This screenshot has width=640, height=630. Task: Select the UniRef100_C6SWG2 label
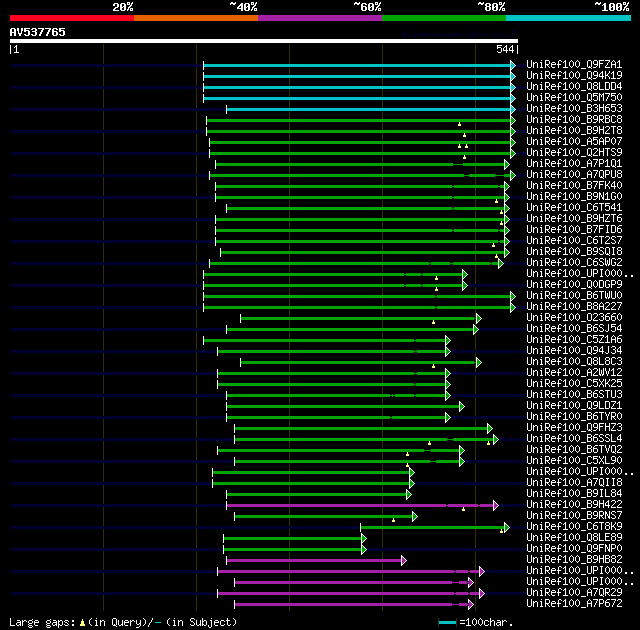coord(574,263)
